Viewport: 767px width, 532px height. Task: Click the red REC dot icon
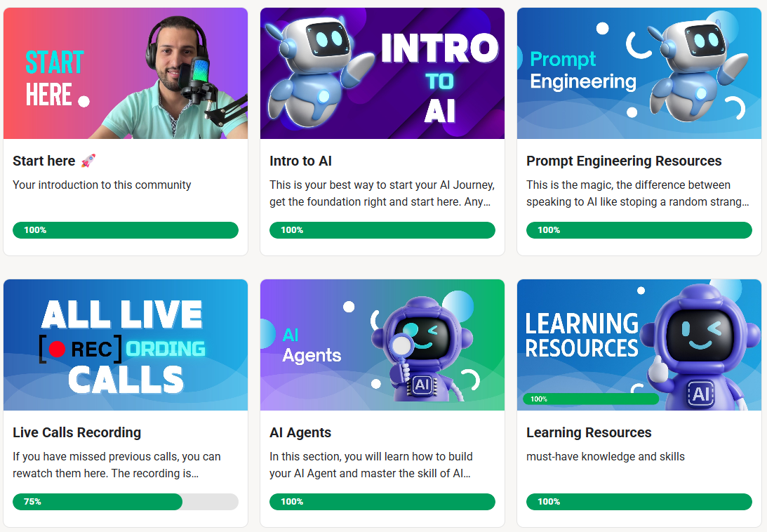coord(58,349)
